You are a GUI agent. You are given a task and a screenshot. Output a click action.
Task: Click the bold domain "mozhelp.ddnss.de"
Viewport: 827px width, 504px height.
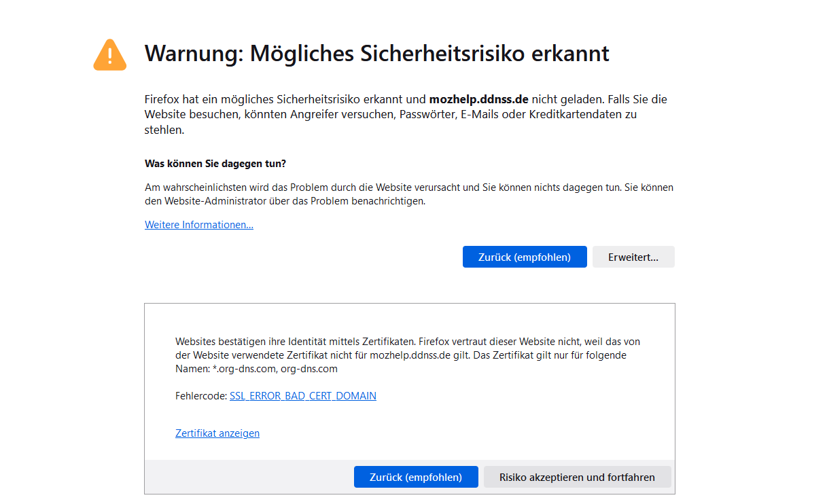coord(478,99)
